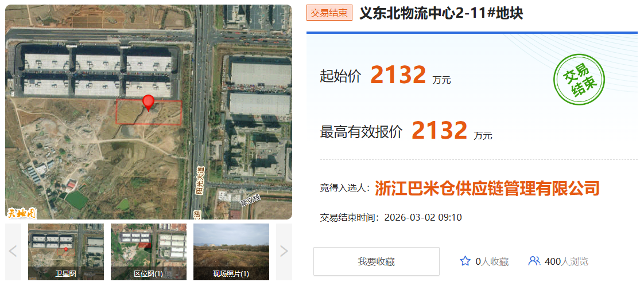
Task: Click the green 交易结束 round stamp
Action: 579,80
